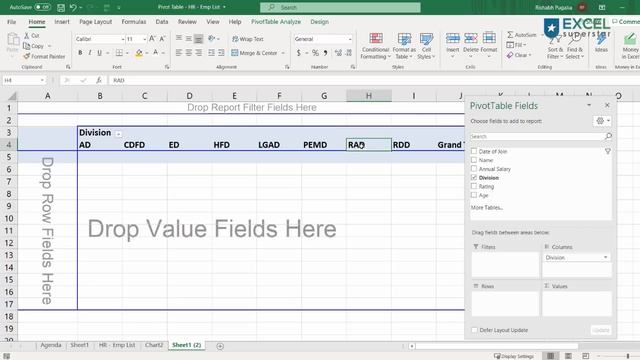
Task: Check the Rating field
Action: (x=474, y=186)
